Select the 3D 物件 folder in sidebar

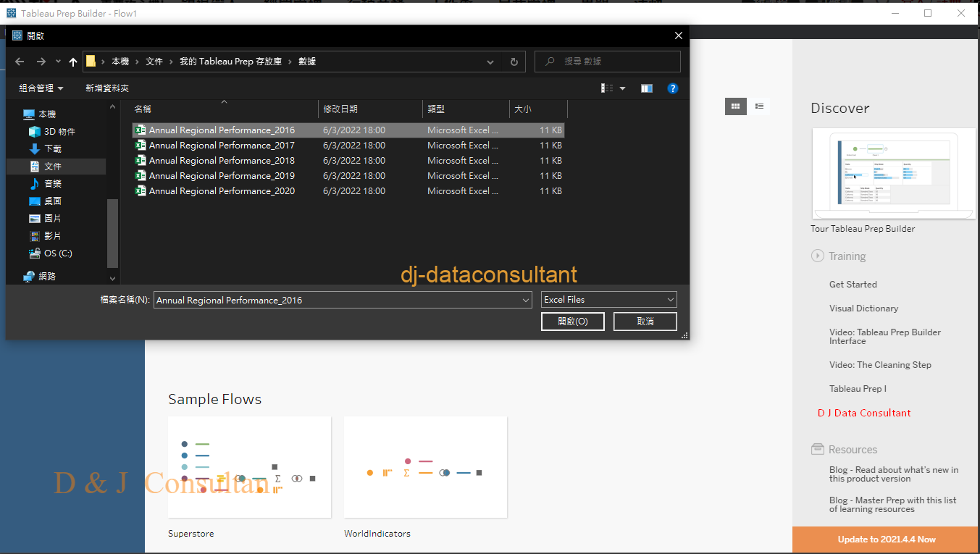pyautogui.click(x=59, y=132)
